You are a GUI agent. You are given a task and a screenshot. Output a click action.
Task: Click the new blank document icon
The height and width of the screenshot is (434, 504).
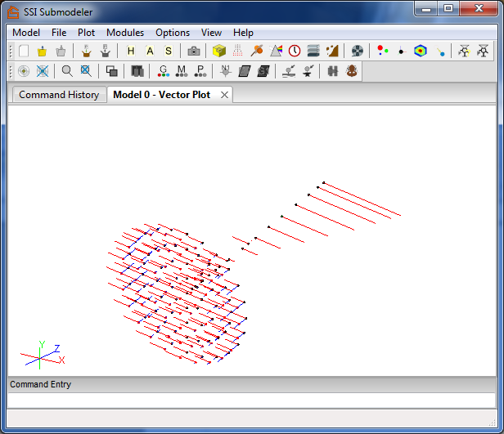pyautogui.click(x=24, y=51)
